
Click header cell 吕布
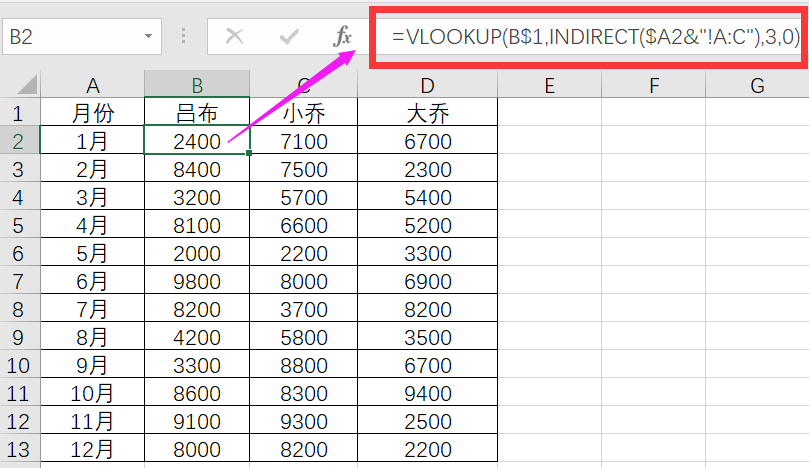pos(197,114)
